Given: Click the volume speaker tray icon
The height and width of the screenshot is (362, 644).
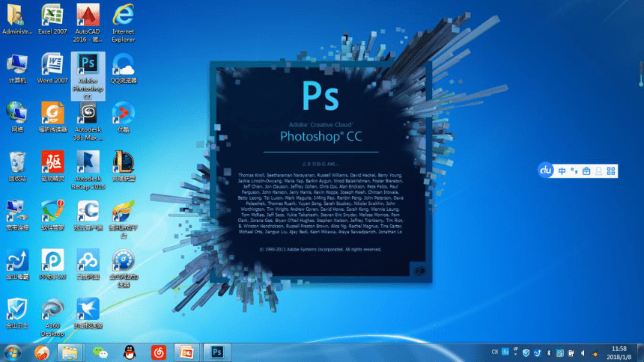Looking at the screenshot, I should pos(583,353).
